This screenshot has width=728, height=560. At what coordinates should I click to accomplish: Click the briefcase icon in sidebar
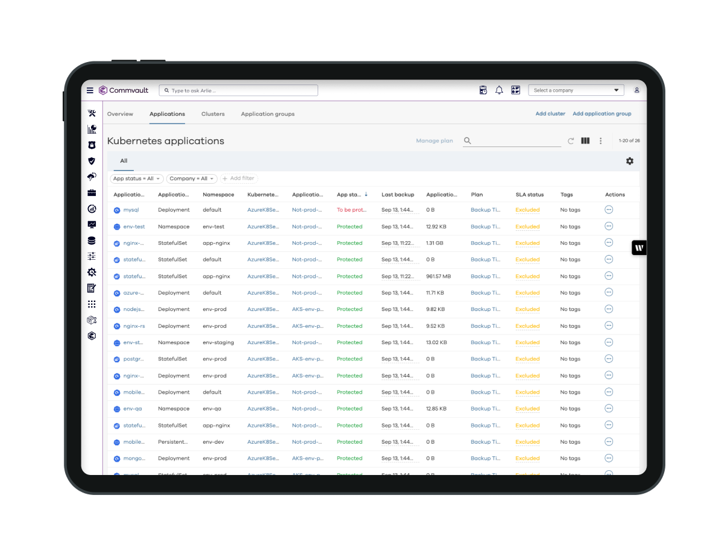[92, 193]
